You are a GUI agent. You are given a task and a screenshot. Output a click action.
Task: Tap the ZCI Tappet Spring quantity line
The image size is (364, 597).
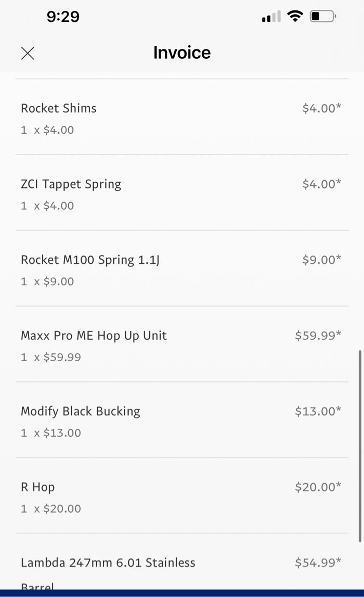[47, 206]
